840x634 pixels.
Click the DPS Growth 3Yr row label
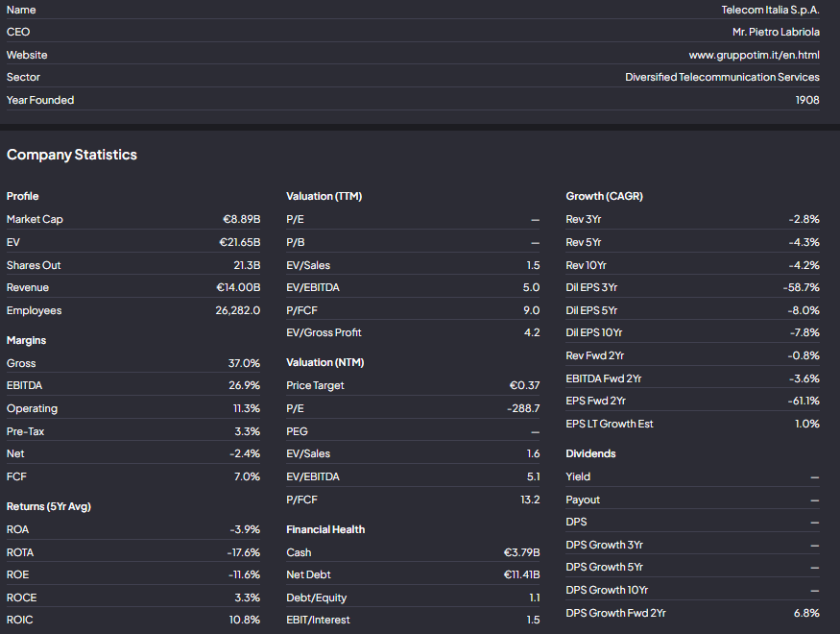pyautogui.click(x=604, y=545)
